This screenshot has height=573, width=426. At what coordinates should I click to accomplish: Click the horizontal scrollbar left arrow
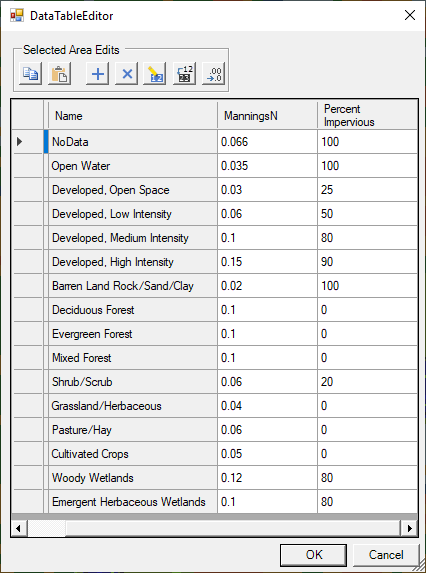click(19, 528)
